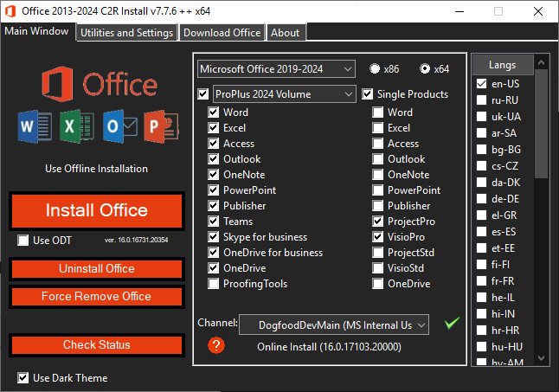Click Force Remove Office button
This screenshot has width=559, height=392.
click(97, 297)
